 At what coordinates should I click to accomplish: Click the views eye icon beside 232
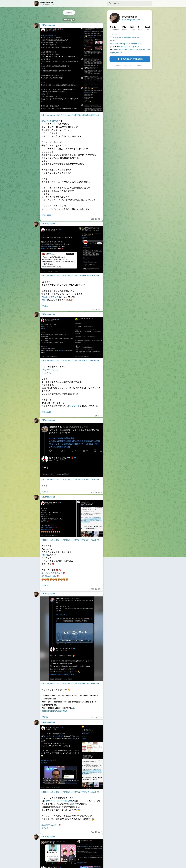pos(96,416)
